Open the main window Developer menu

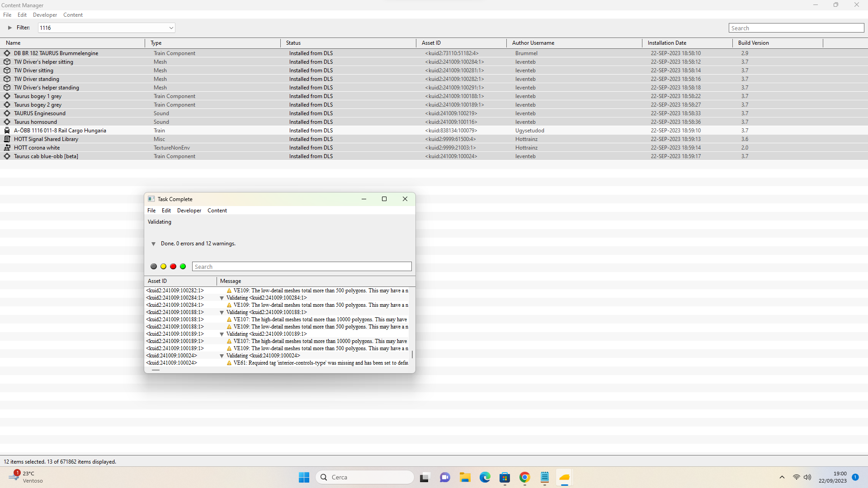coord(45,15)
